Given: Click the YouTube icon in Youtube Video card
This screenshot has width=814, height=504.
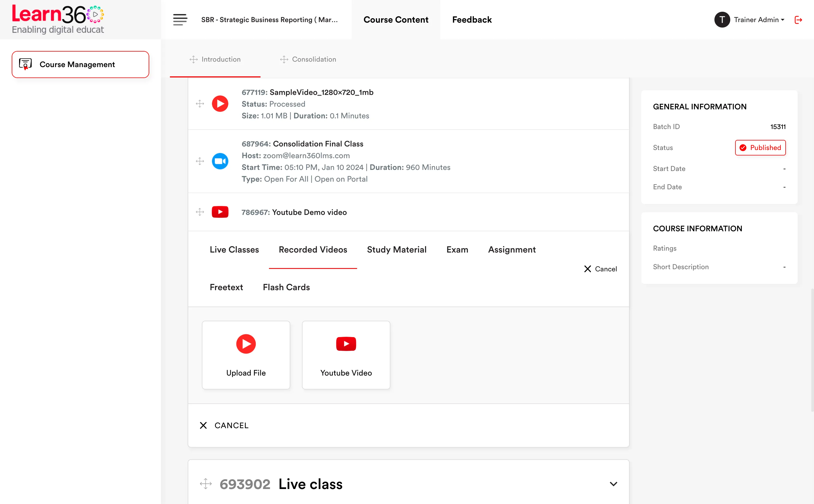Looking at the screenshot, I should click(x=346, y=344).
